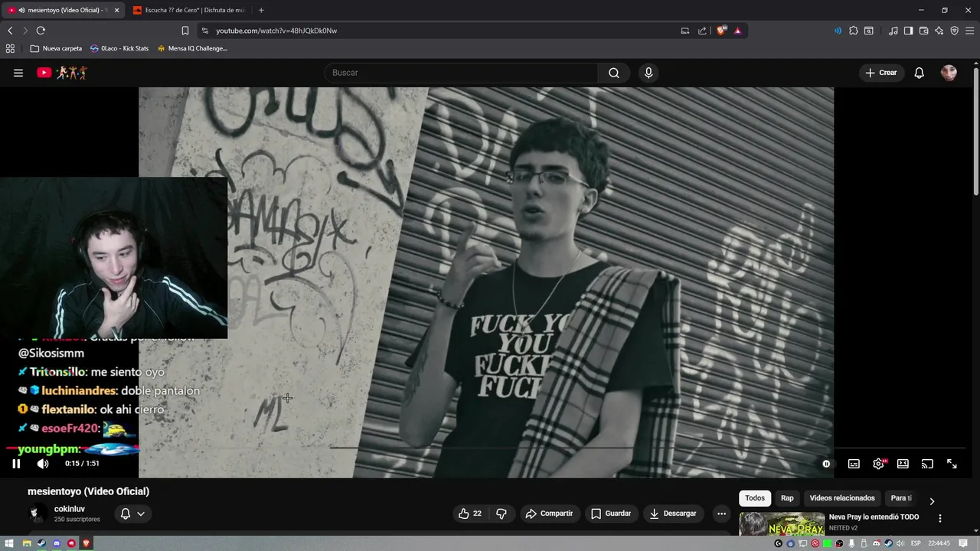The height and width of the screenshot is (551, 980).
Task: Open media control music note icon
Action: coord(893,31)
